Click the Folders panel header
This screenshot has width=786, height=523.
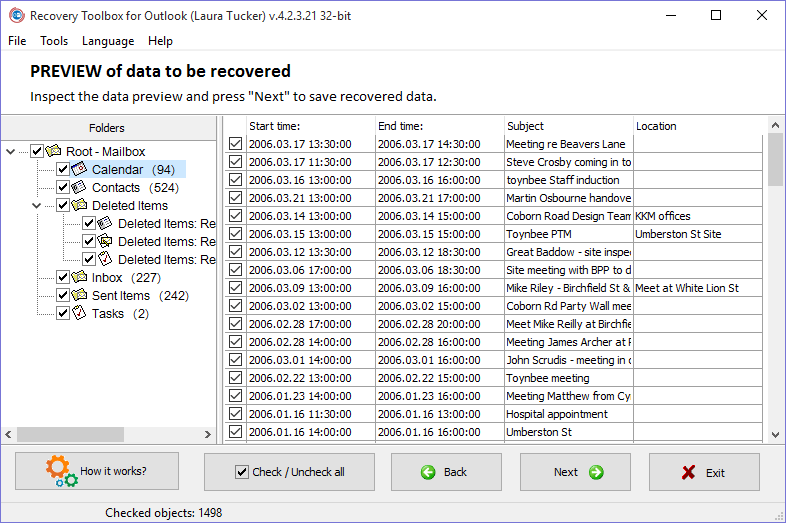(109, 128)
